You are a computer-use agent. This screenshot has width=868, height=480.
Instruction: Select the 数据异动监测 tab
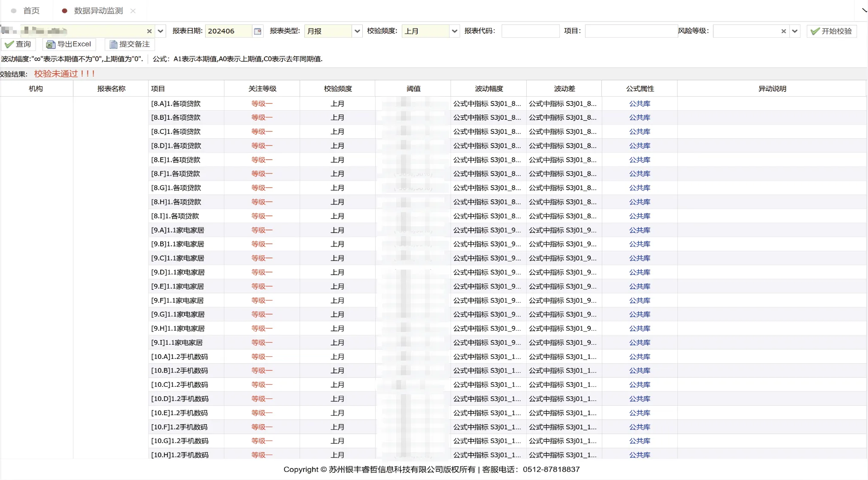pos(98,11)
